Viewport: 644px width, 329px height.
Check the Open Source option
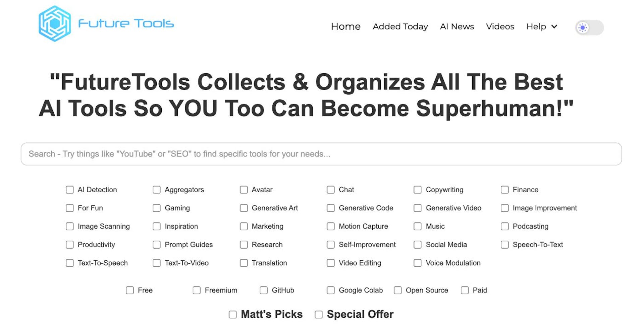coord(397,290)
